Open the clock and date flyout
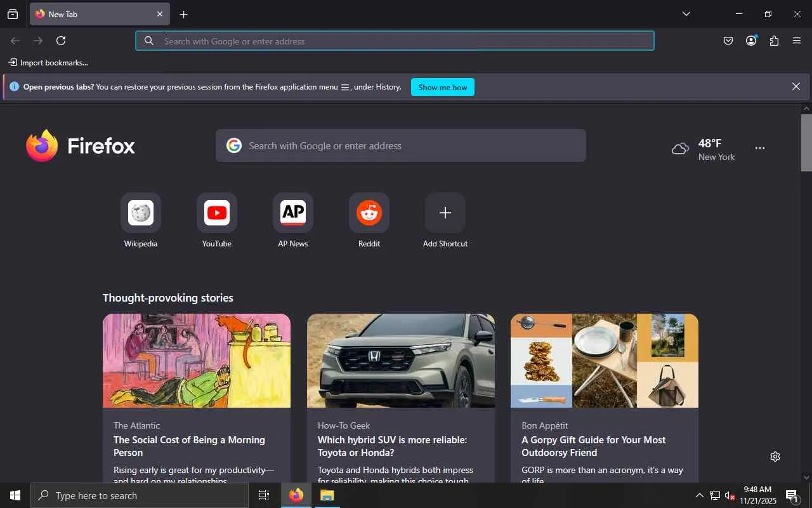812x508 pixels. 758,495
